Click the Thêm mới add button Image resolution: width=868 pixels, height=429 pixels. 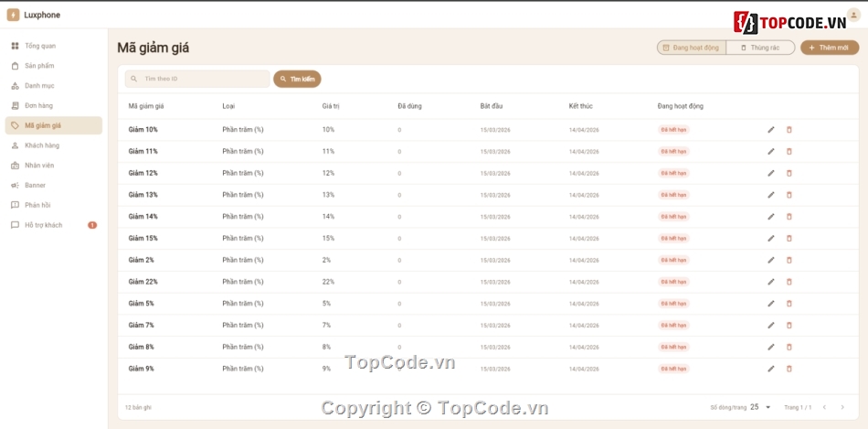pos(830,48)
